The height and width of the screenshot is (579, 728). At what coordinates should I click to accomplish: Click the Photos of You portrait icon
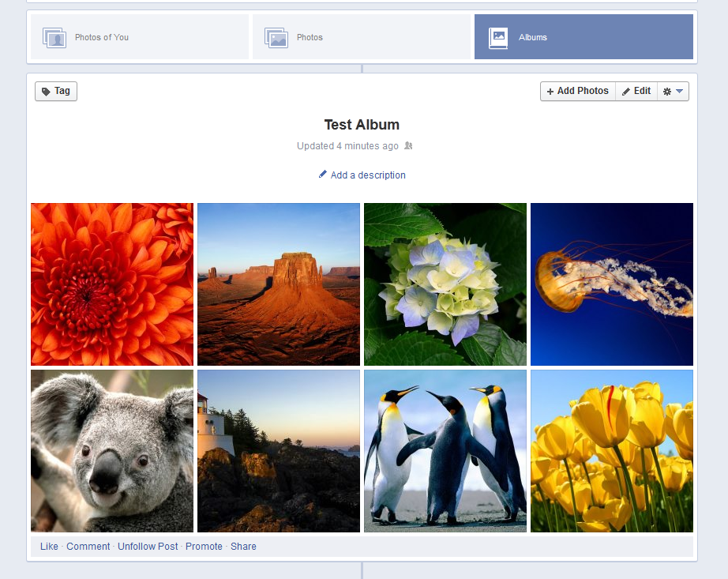click(54, 38)
